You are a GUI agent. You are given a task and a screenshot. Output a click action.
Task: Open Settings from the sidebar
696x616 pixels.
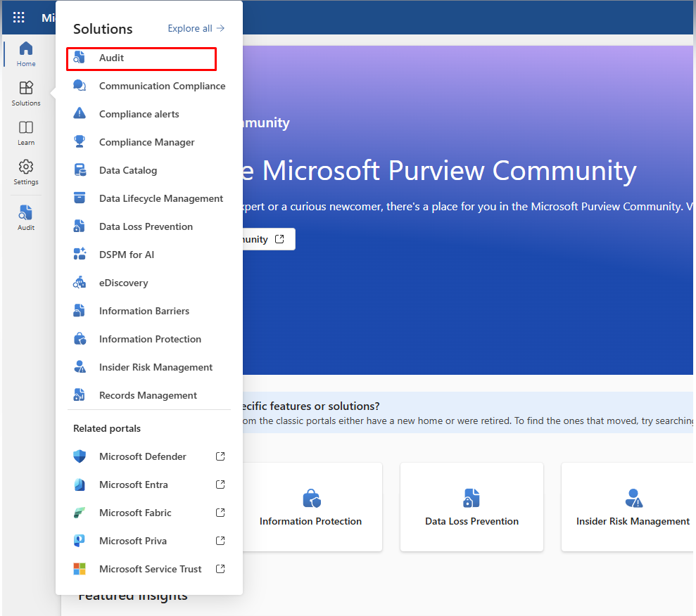[25, 172]
